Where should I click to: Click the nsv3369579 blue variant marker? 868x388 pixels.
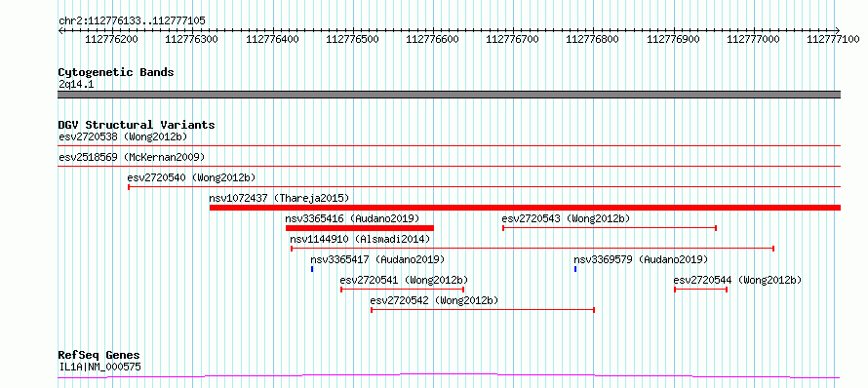pyautogui.click(x=575, y=269)
